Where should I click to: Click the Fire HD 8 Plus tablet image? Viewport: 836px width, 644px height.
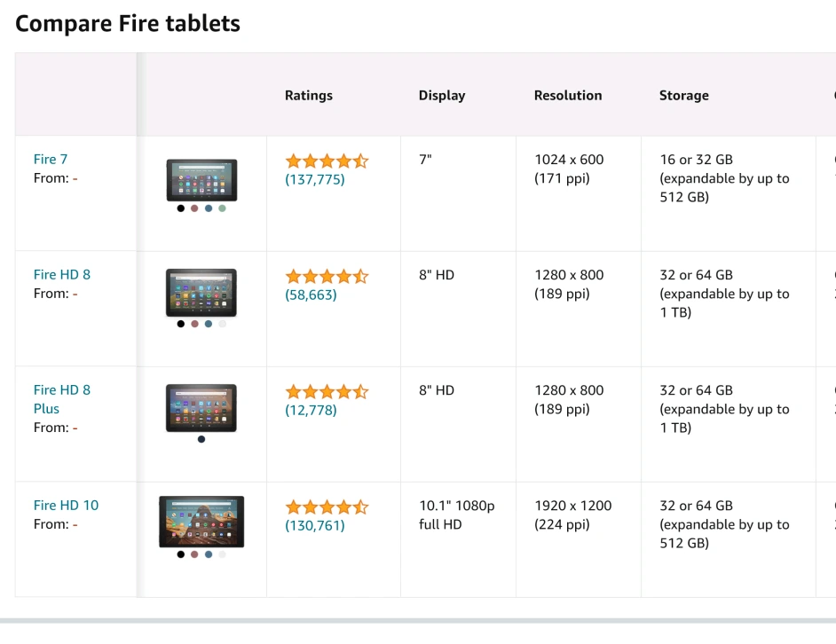click(x=201, y=408)
